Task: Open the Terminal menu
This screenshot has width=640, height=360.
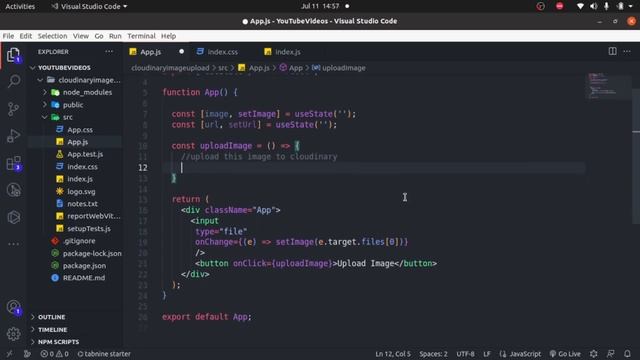Action: point(141,36)
